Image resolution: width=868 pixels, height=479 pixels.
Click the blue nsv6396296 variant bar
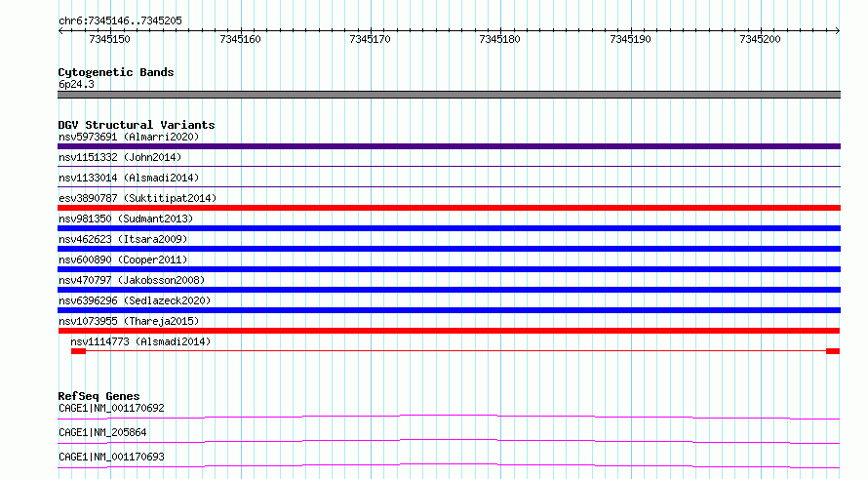(x=449, y=310)
